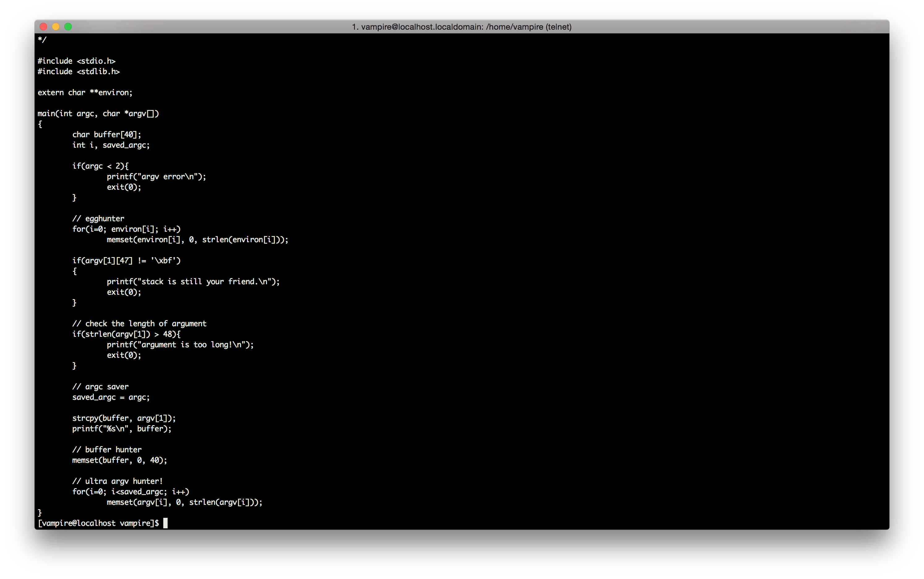The image size is (924, 579).
Task: Click the terminal cursor block after prompt
Action: tap(165, 523)
